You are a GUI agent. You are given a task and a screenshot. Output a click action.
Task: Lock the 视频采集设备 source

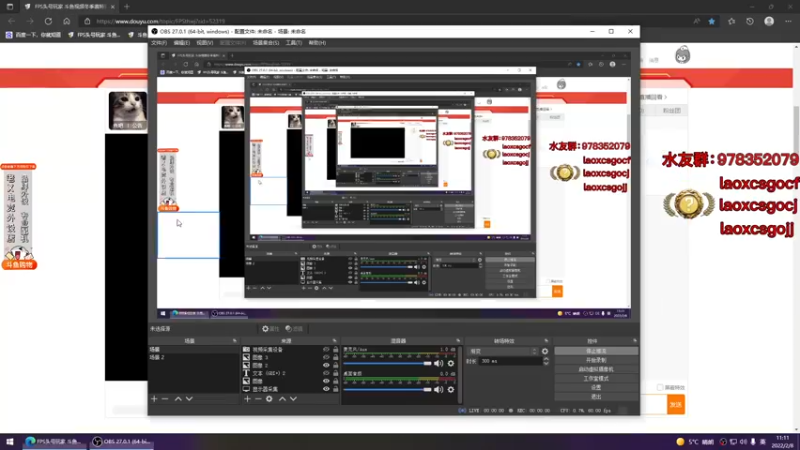pos(335,349)
